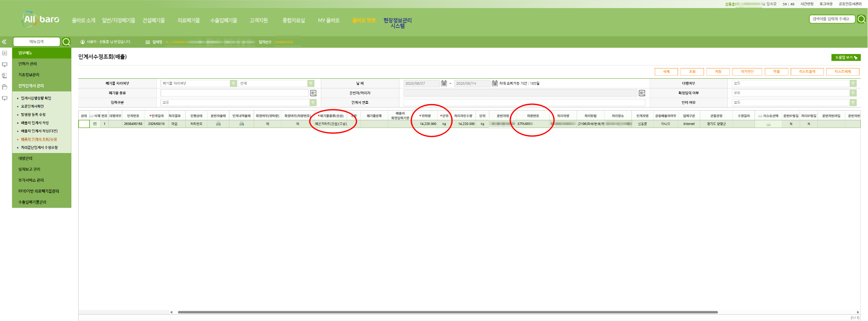Image resolution: width=868 pixels, height=321 pixels.
Task: Click the 인계내역출력 printer icon in row 1
Action: click(x=242, y=124)
